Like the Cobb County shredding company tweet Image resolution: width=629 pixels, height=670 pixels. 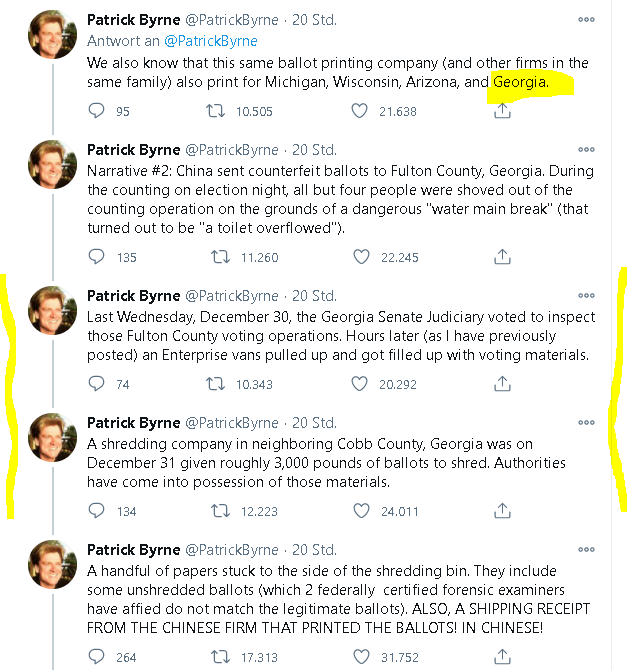point(360,511)
